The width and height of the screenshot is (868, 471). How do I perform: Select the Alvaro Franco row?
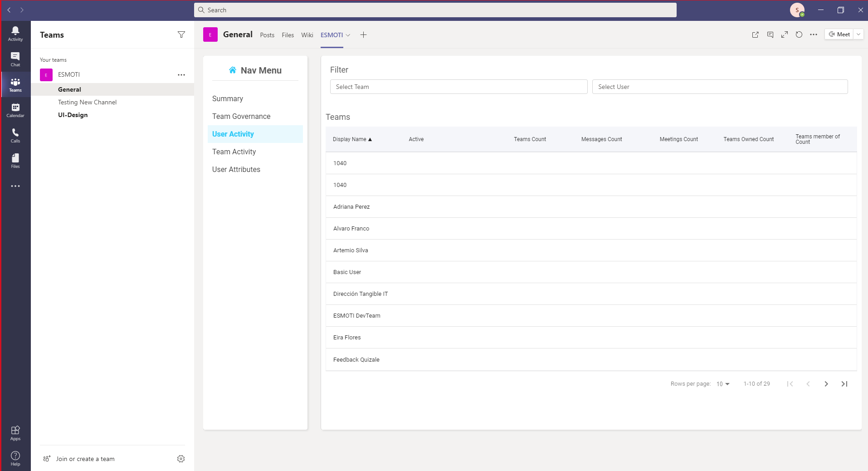(x=591, y=229)
